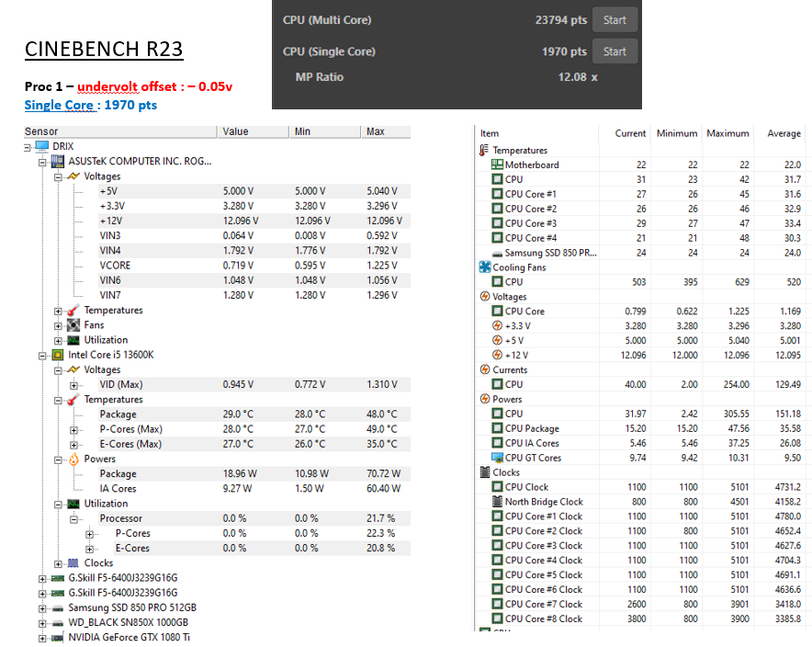Screen dimensions: 812x647
Task: Click the North Bridge Clock icon
Action: 497,502
